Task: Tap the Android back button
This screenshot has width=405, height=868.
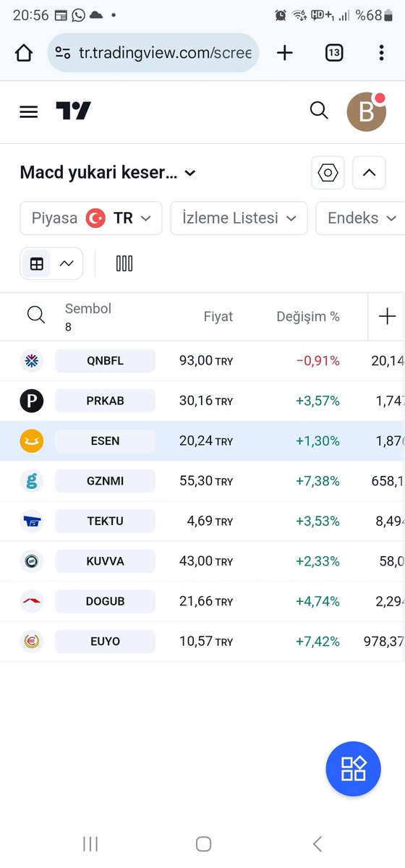Action: pyautogui.click(x=317, y=843)
